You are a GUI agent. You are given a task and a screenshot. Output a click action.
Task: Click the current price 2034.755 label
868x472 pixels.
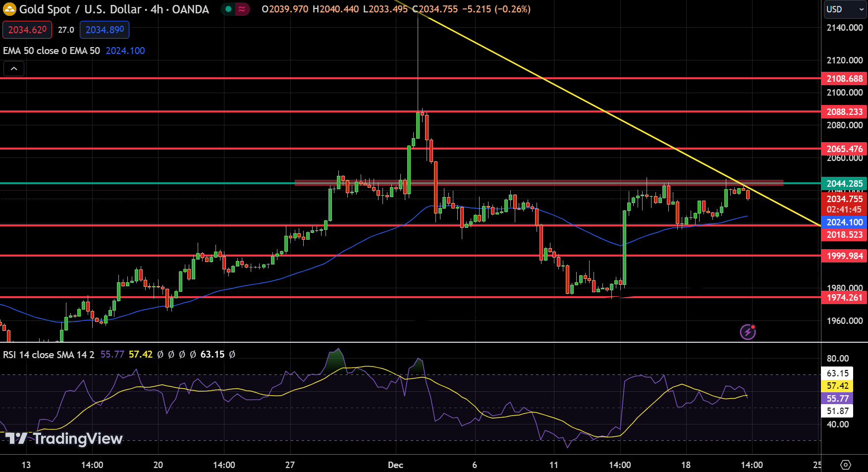844,199
